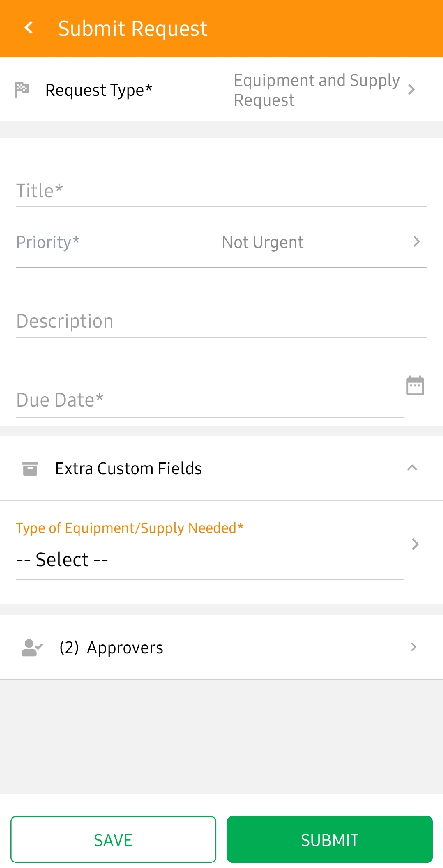The width and height of the screenshot is (443, 868).
Task: Click the archive box icon by Extra Custom Fields
Action: point(30,469)
